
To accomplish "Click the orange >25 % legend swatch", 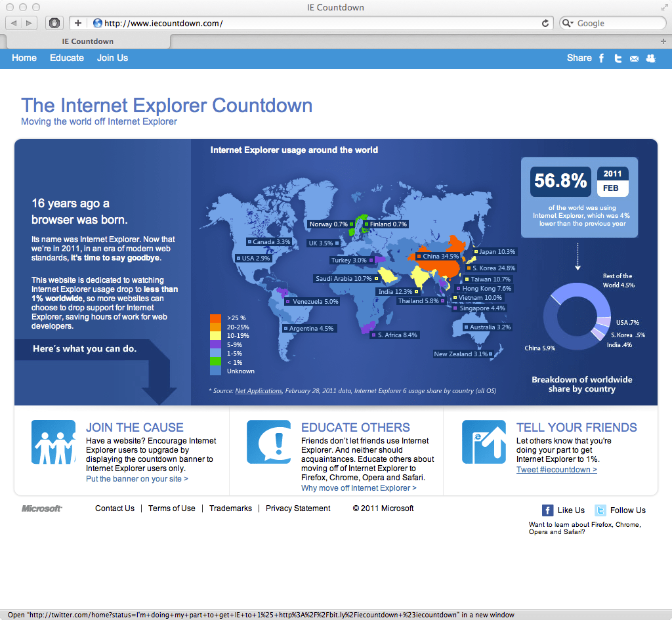I will coord(215,318).
